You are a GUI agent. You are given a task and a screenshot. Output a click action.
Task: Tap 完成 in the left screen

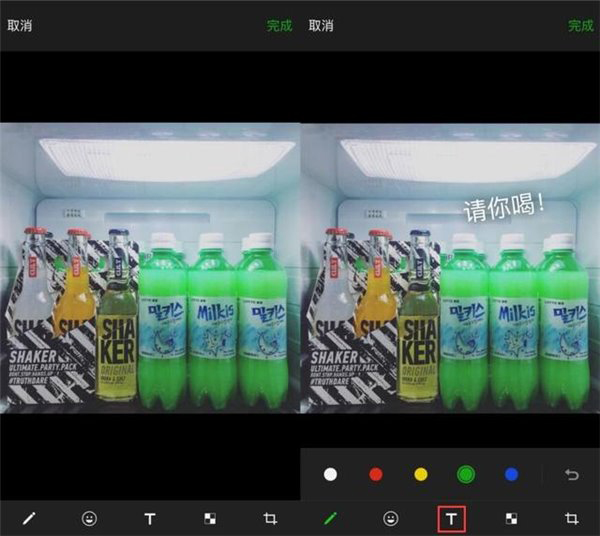pyautogui.click(x=279, y=26)
